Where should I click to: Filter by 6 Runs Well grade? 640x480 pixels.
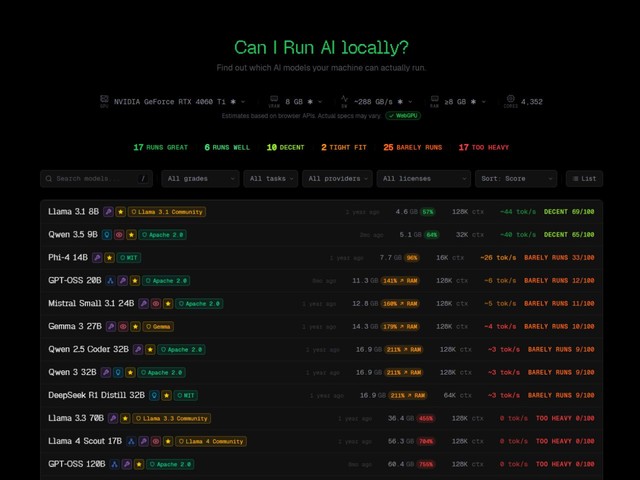pos(227,147)
